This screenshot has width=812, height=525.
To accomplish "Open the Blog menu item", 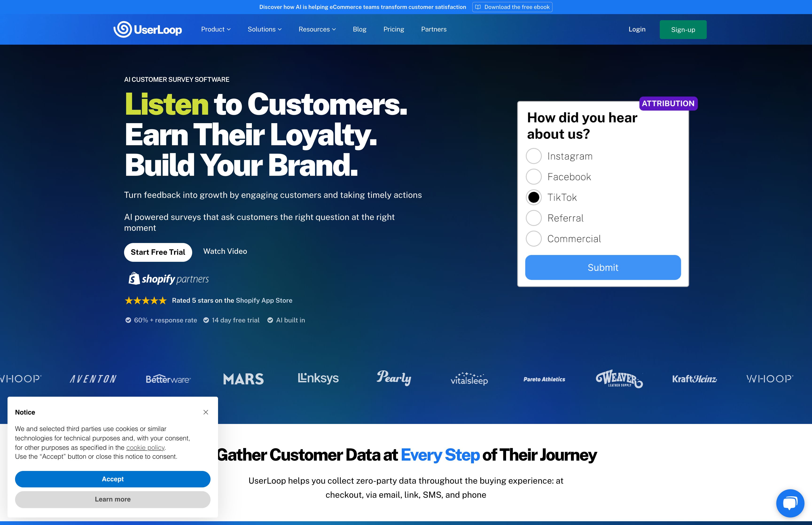I will (359, 29).
